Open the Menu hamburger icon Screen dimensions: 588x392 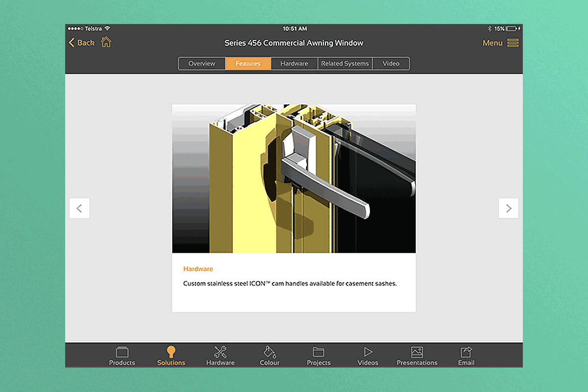tap(513, 43)
